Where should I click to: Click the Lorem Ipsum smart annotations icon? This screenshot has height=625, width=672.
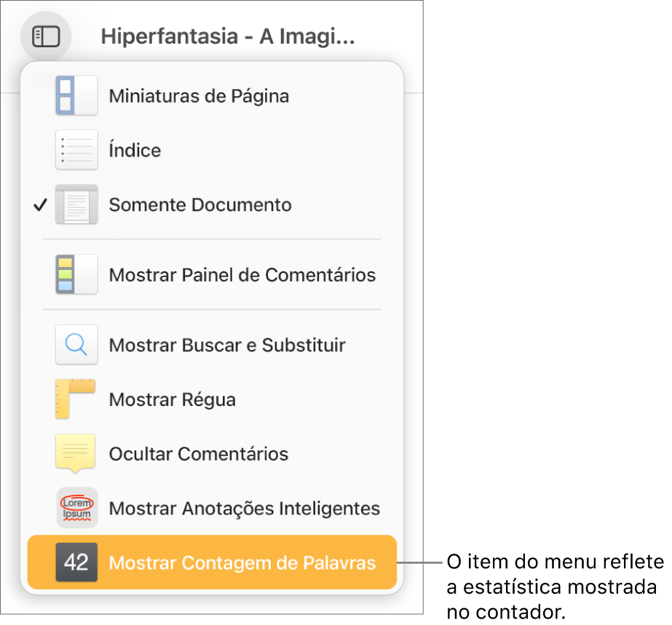(76, 507)
